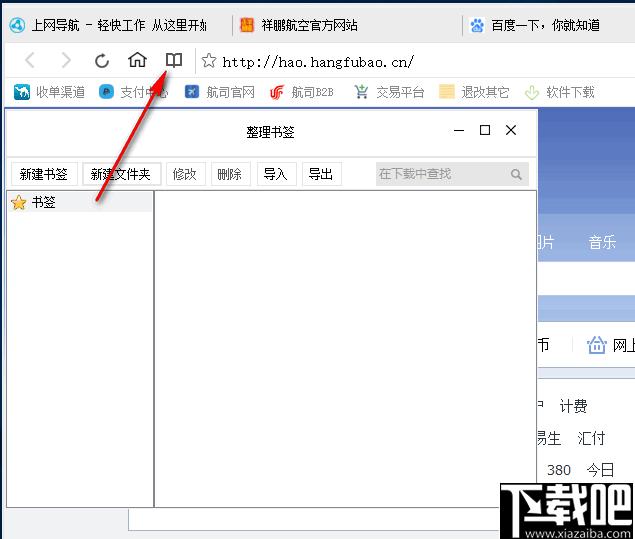Maximize the 整理书签 dialog
635x539 pixels.
coord(485,130)
